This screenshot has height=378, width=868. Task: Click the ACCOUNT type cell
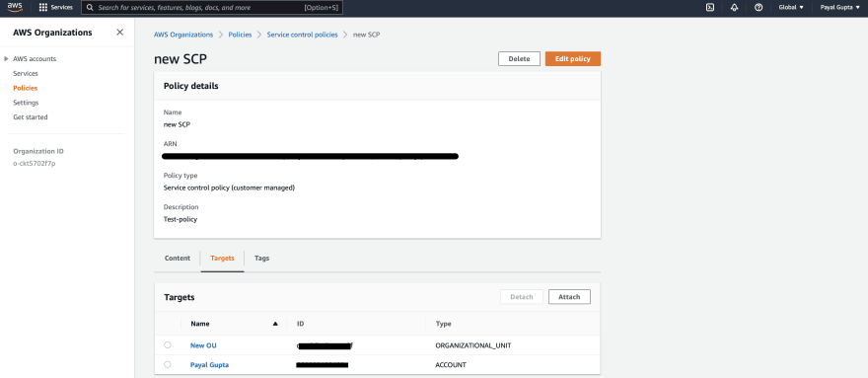(451, 365)
